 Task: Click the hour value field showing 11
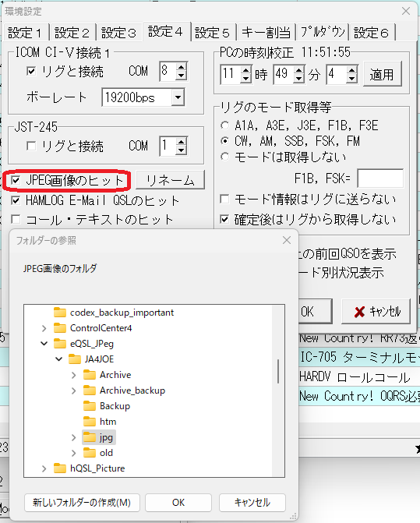point(231,74)
